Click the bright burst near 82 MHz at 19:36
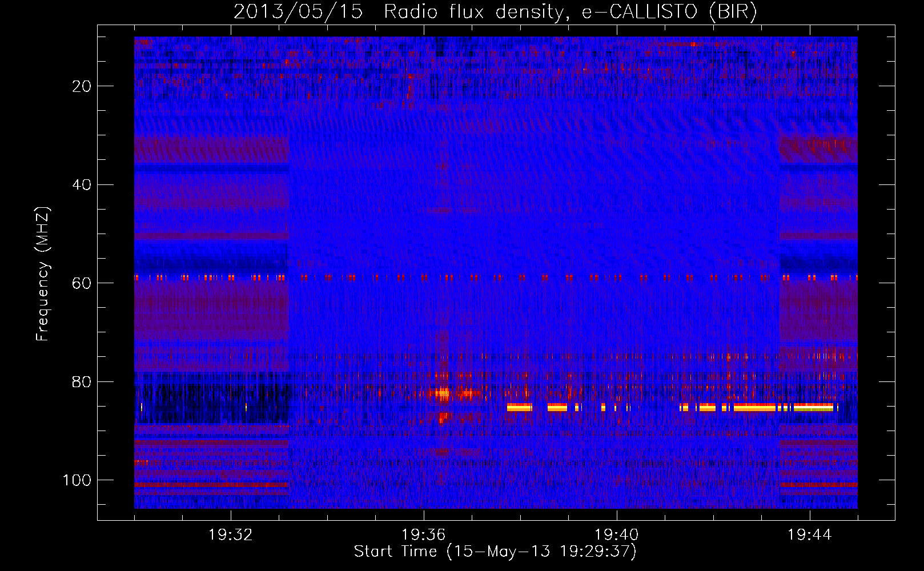The height and width of the screenshot is (571, 924). (443, 393)
